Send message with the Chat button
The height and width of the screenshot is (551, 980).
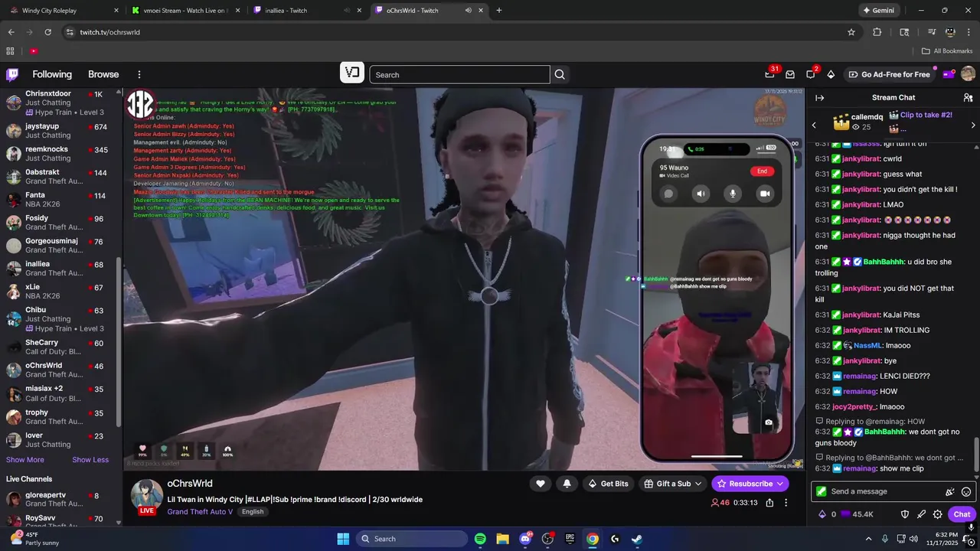[x=962, y=514]
